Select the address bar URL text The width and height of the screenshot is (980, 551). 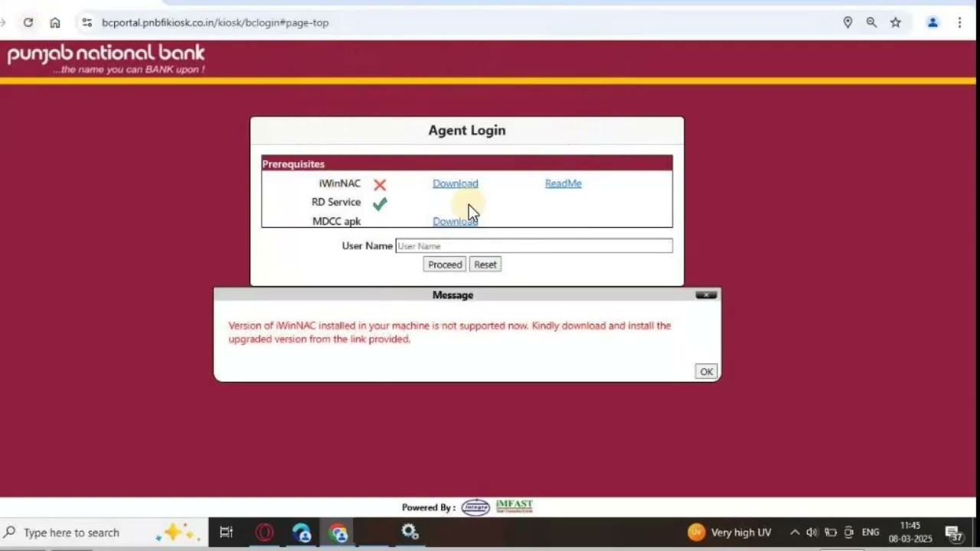[x=215, y=22]
